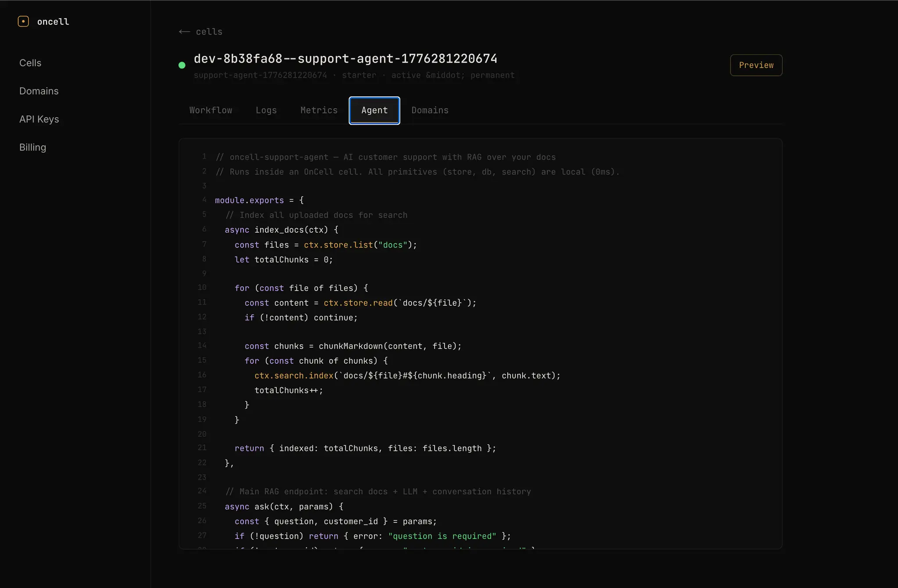Click the green active status dot
898x588 pixels.
(x=182, y=65)
